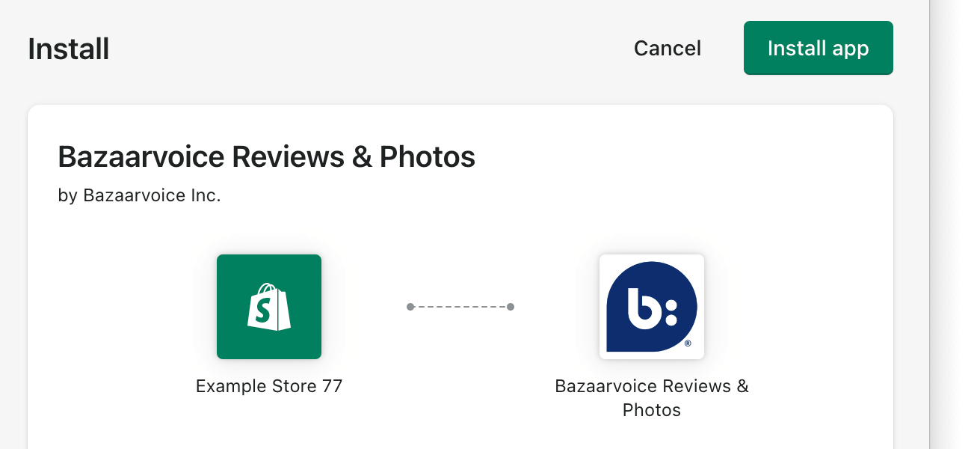Click the Bazaarvoice logo icon

tap(651, 307)
